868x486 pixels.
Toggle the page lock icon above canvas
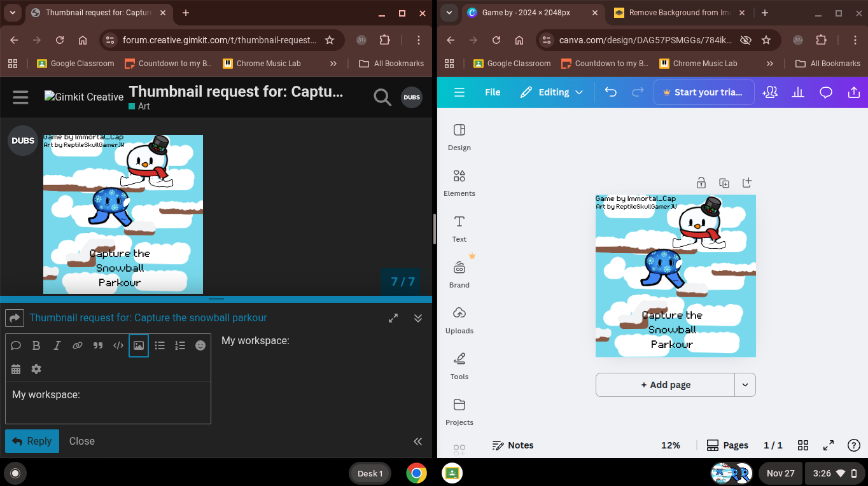[701, 183]
